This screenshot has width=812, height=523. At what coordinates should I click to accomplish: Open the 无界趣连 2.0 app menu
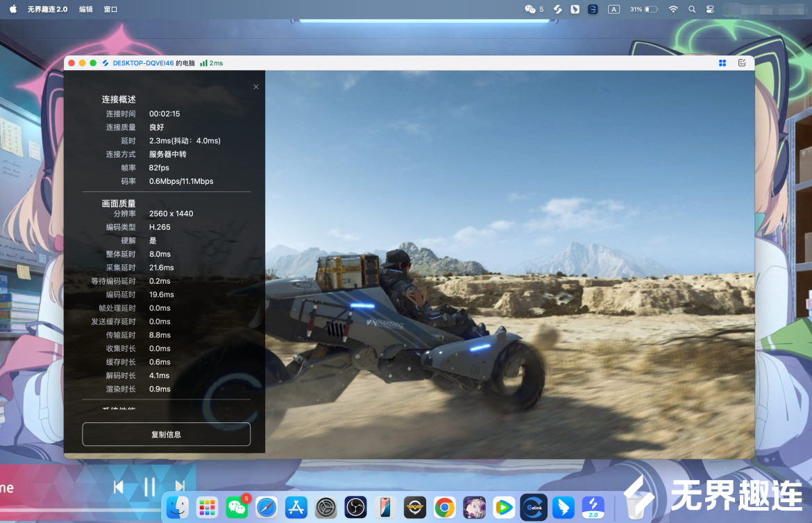point(47,10)
